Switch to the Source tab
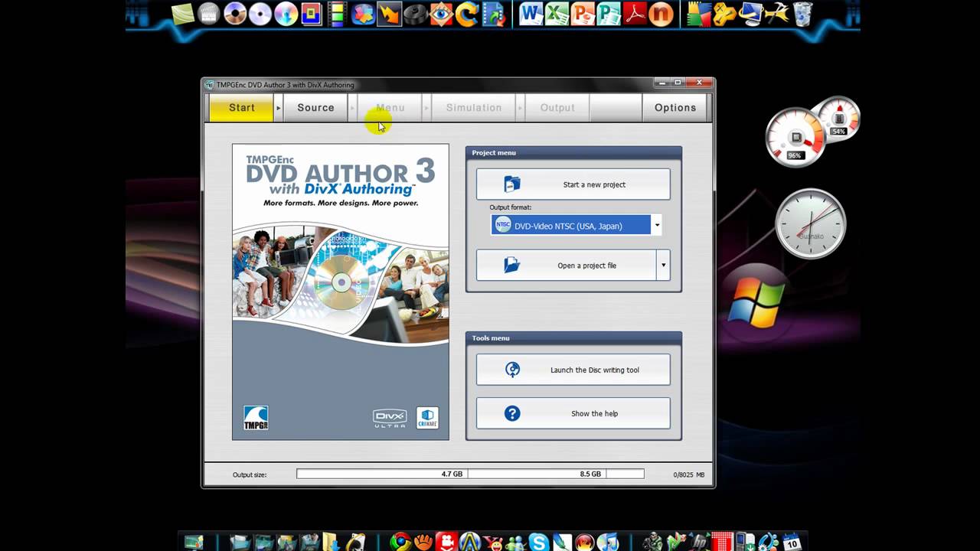980x551 pixels. 315,108
